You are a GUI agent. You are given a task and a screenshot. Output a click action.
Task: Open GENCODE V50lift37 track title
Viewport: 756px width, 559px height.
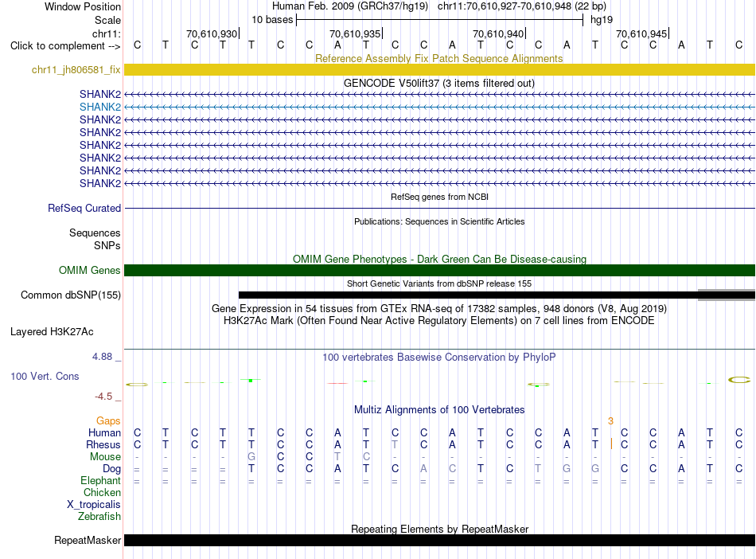point(439,83)
